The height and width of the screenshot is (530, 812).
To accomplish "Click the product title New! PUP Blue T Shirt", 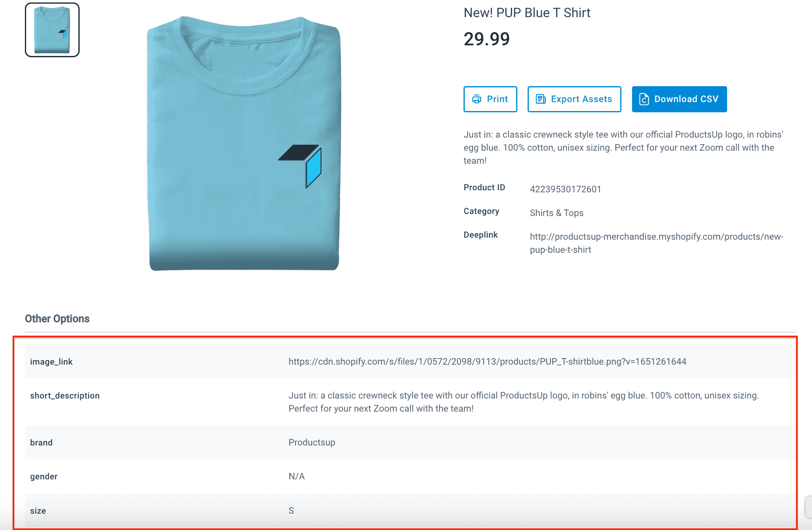I will tap(527, 13).
